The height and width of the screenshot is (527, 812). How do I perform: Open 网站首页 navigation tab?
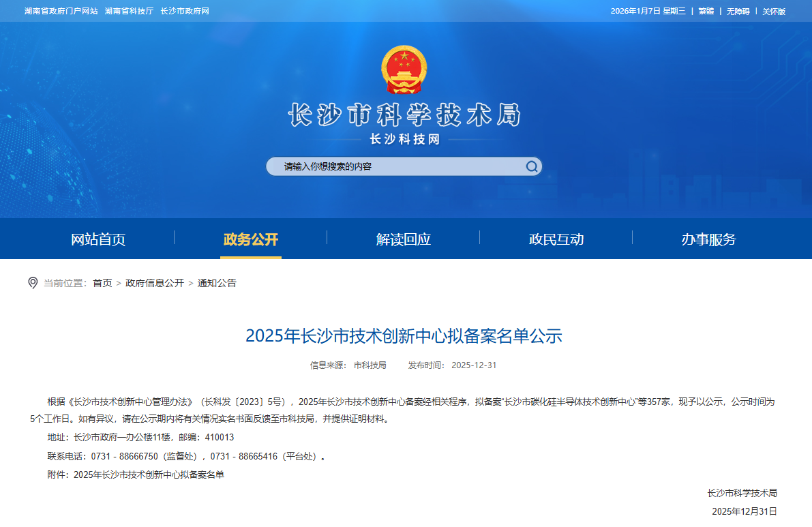(98, 239)
